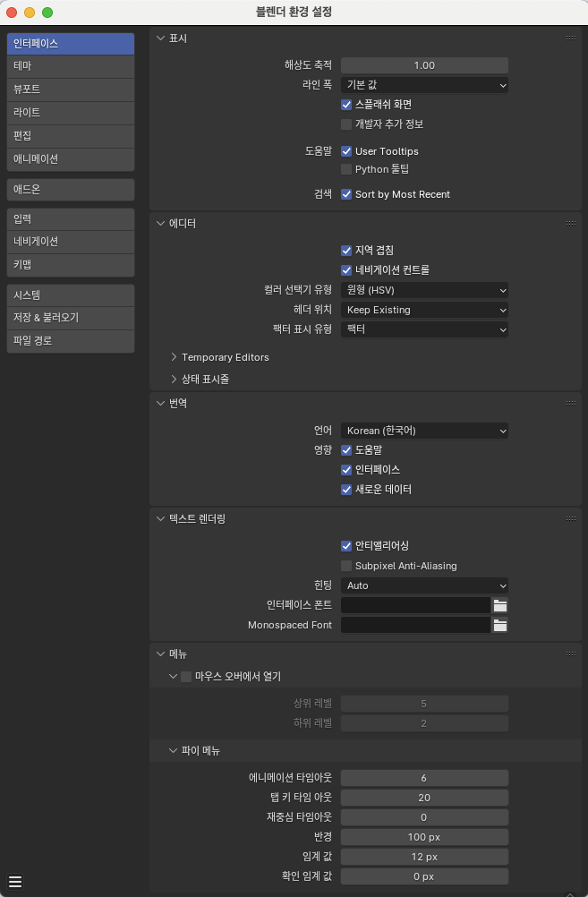
Task: Grab the 에디터 panel drag handle
Action: pyautogui.click(x=570, y=223)
